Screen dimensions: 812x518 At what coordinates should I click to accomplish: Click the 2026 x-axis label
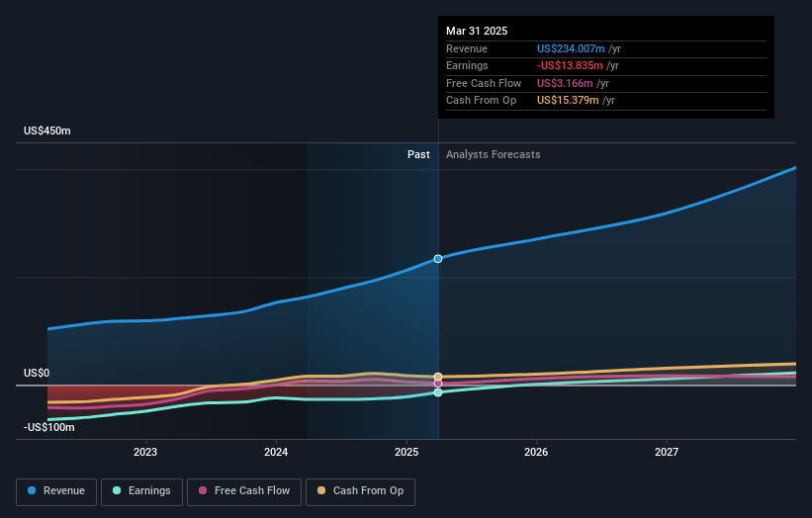(536, 452)
